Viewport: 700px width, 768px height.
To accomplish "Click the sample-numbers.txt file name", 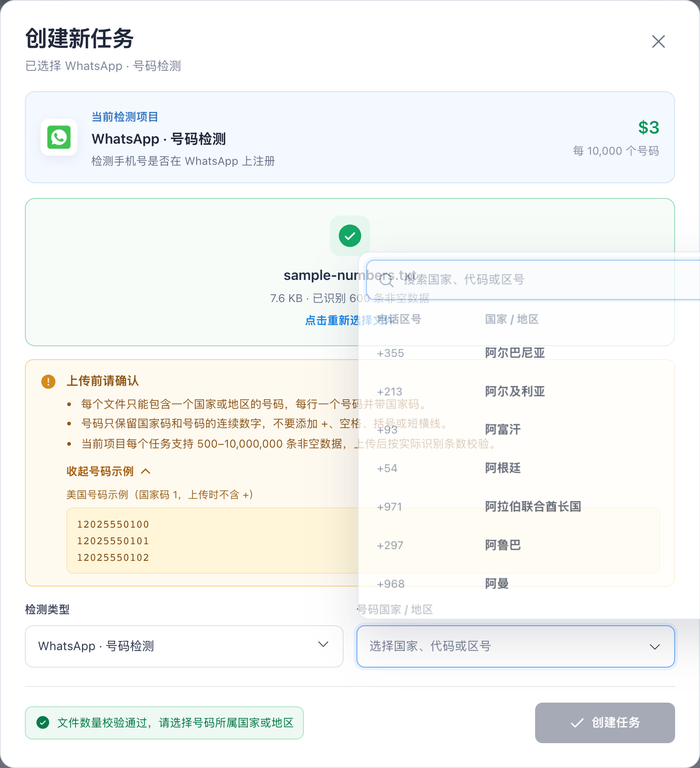I will click(350, 275).
